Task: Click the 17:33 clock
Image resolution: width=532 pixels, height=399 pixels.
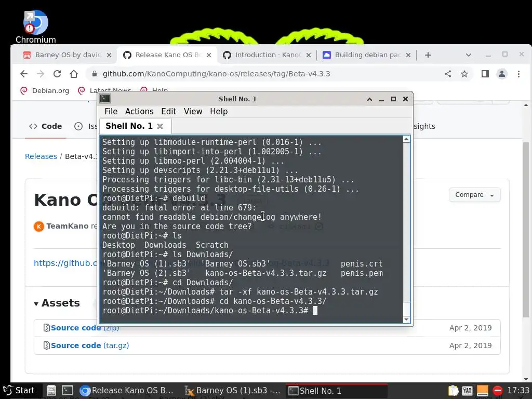Action: point(518,391)
